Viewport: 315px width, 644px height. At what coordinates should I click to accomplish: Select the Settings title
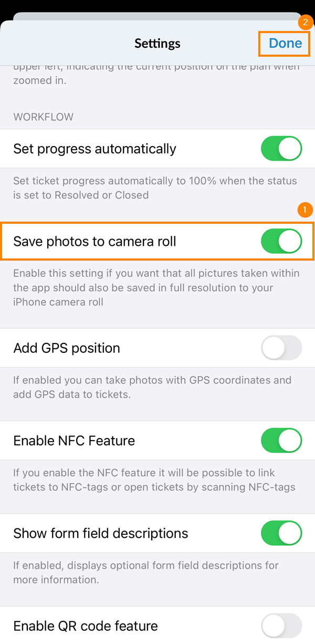(x=157, y=44)
